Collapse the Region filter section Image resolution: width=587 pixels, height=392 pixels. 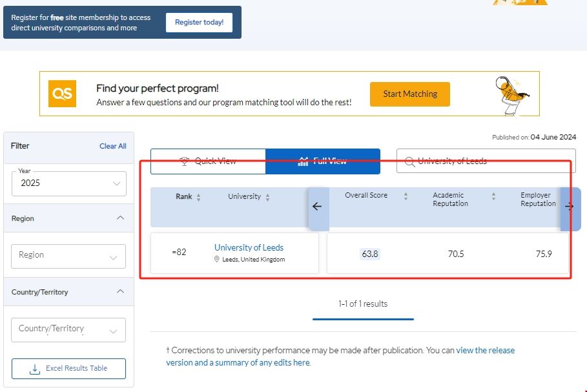click(x=120, y=218)
